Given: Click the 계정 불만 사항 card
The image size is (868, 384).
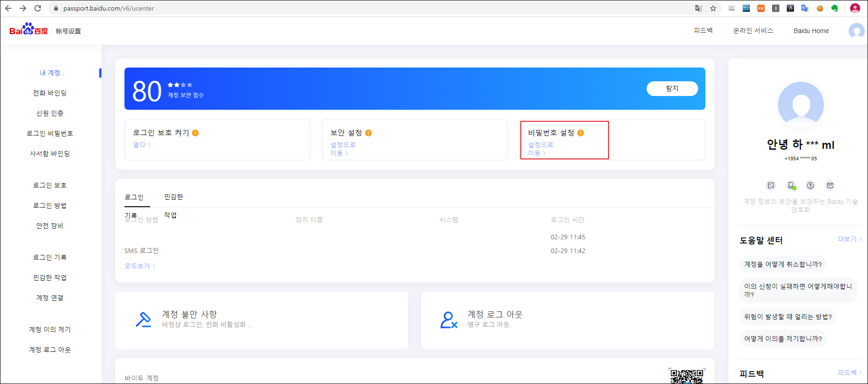Looking at the screenshot, I should click(x=262, y=320).
